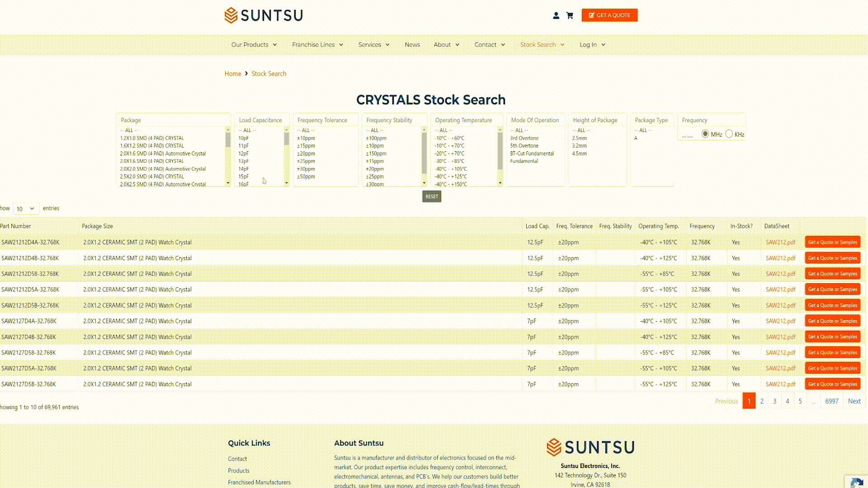868x488 pixels.
Task: Pick -10°C - +60°C operating temperature
Action: [449, 138]
